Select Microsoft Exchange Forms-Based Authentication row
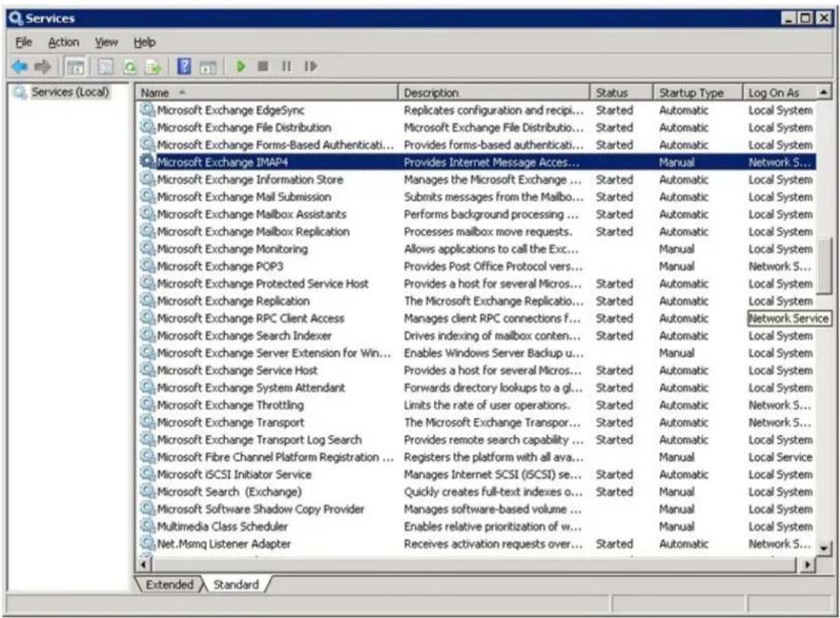Screen dimensions: 840x618 click(477, 145)
